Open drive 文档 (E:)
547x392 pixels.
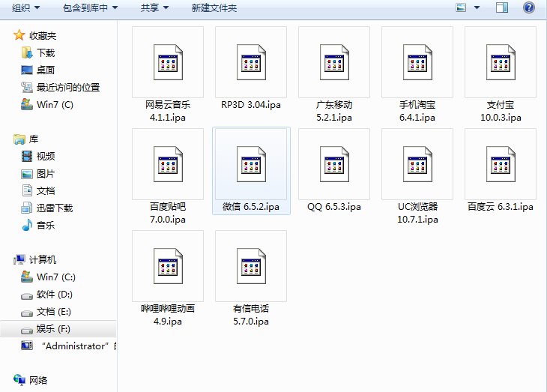tap(54, 312)
